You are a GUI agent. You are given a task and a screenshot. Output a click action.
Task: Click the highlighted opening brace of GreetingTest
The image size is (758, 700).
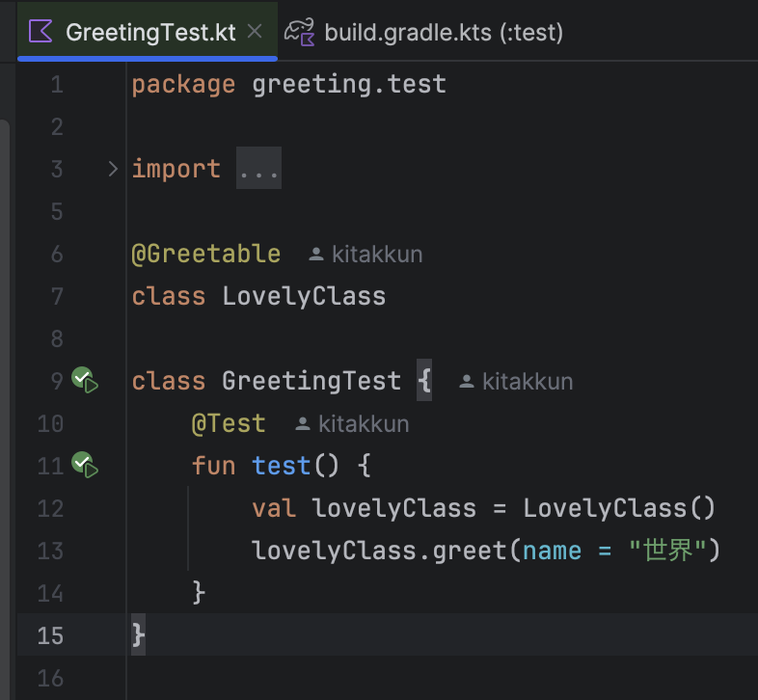(x=424, y=380)
